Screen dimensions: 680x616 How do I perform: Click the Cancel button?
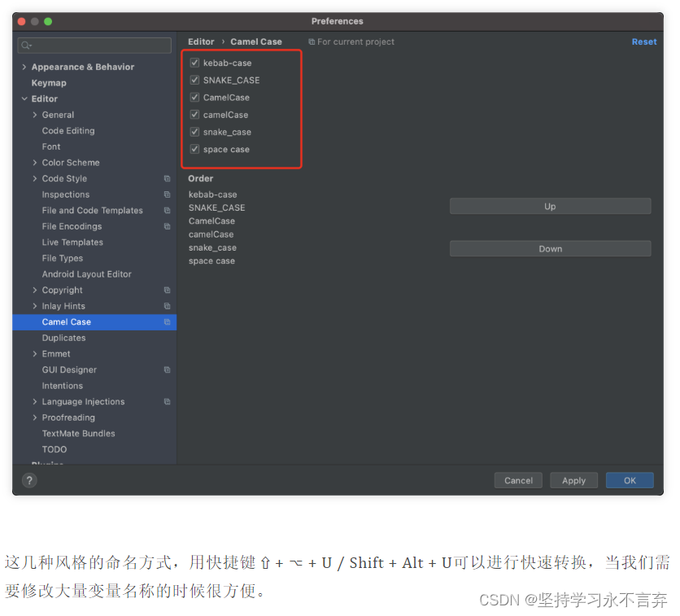tap(518, 481)
